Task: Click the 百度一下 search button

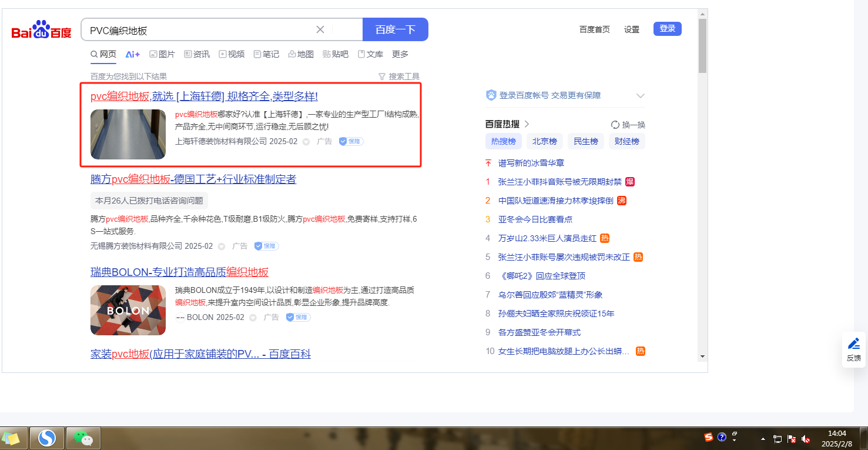Action: coord(395,29)
